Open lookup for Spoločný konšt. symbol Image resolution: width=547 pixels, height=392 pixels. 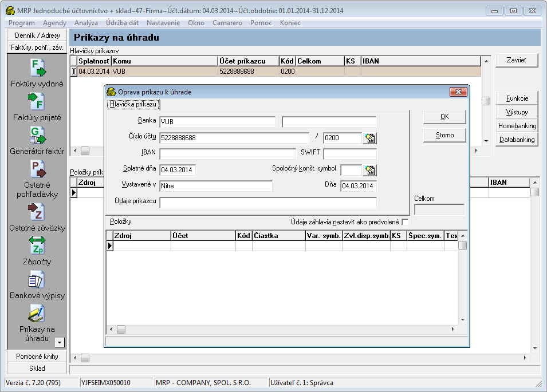[370, 170]
